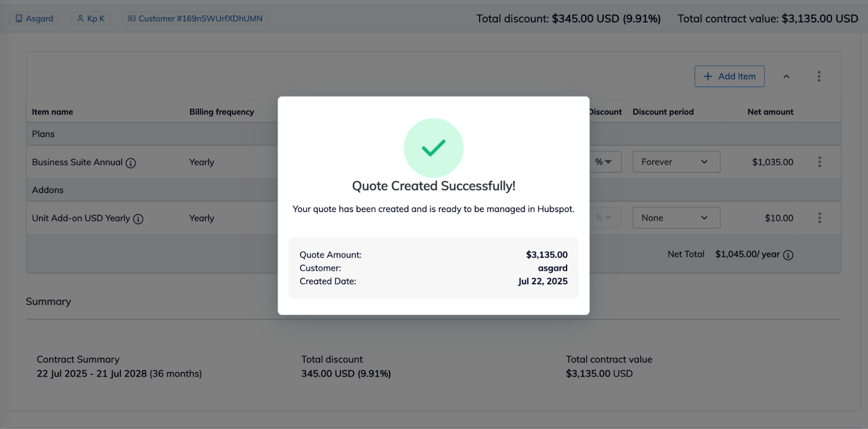Image resolution: width=868 pixels, height=429 pixels.
Task: Click the Kp K contact chip
Action: (x=91, y=19)
